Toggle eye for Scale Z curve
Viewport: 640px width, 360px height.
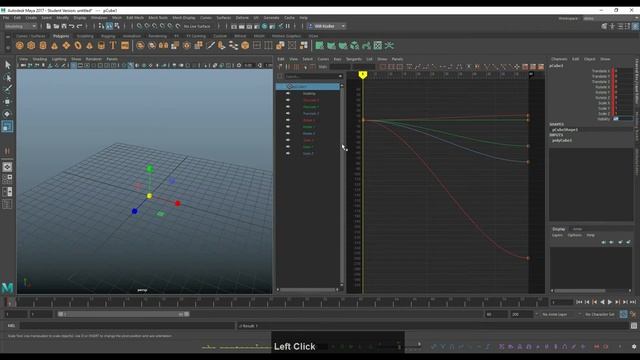coord(288,153)
